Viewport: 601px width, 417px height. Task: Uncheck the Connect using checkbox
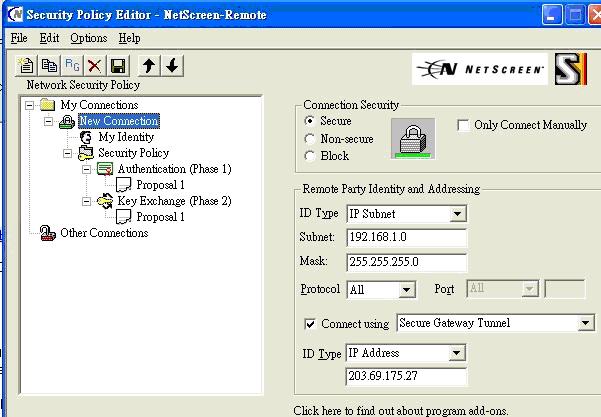point(309,324)
